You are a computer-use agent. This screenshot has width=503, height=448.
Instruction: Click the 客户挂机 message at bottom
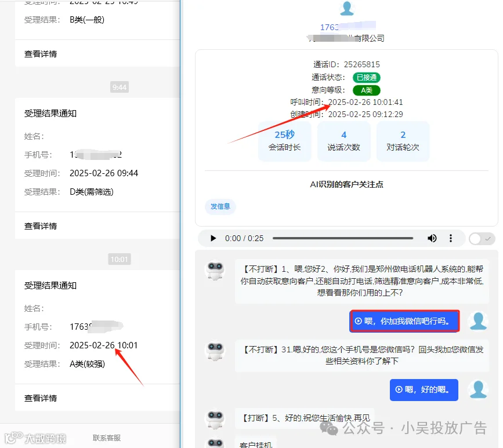[256, 444]
